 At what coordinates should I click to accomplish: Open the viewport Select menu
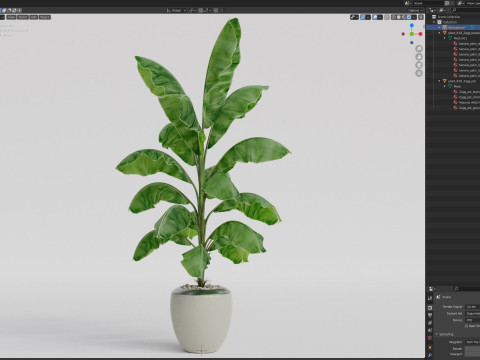pyautogui.click(x=23, y=17)
